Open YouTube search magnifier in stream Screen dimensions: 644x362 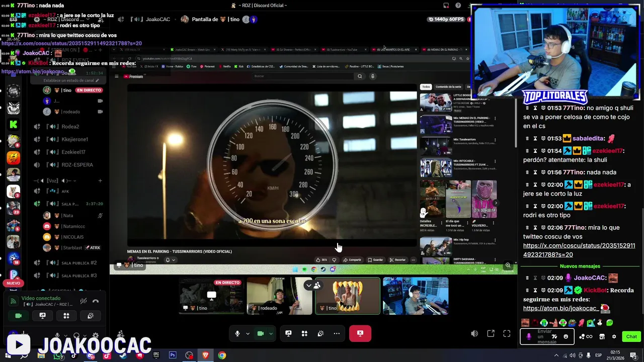[x=360, y=76]
